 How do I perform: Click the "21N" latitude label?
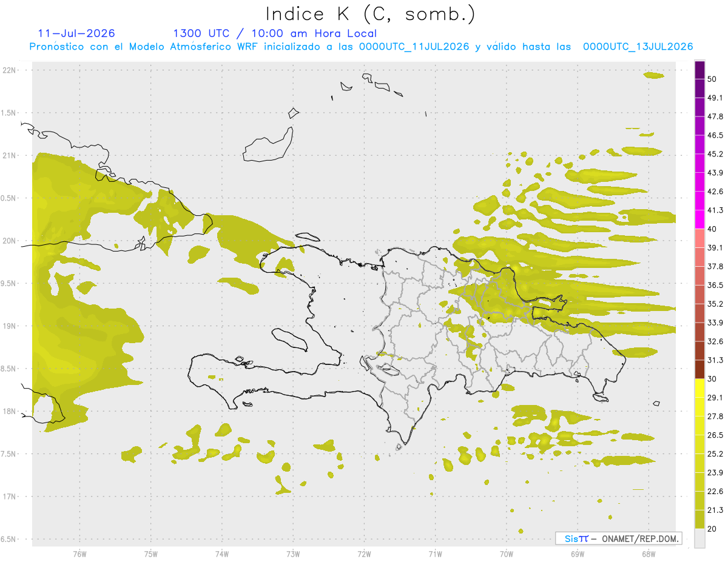(x=10, y=155)
